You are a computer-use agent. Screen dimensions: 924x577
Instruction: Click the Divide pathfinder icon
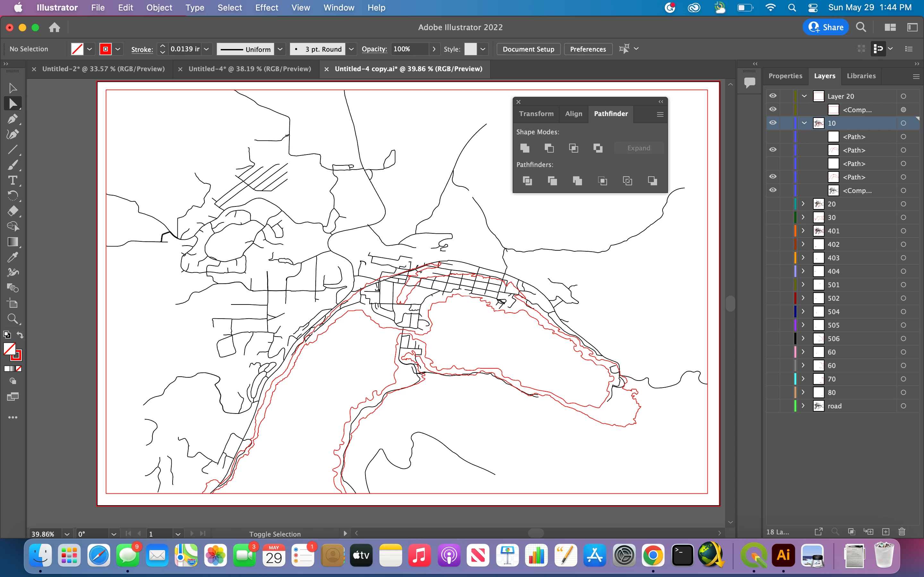point(527,181)
